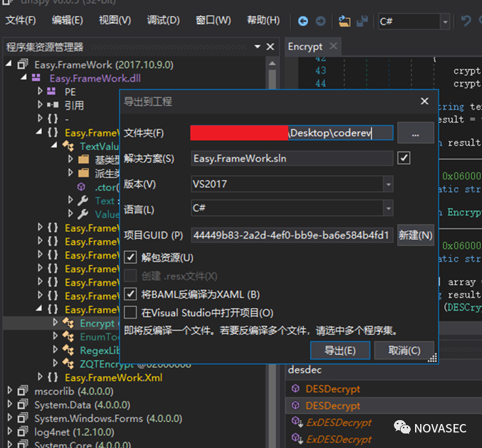This screenshot has width=482, height=448.
Task: Expand the Easy.FrameWork.Xml namespace node
Action: tap(40, 377)
